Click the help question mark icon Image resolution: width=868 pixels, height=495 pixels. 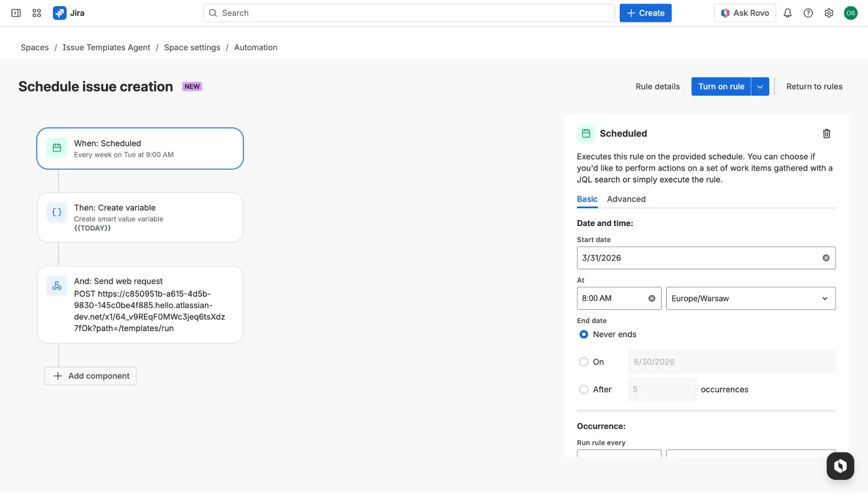click(809, 13)
